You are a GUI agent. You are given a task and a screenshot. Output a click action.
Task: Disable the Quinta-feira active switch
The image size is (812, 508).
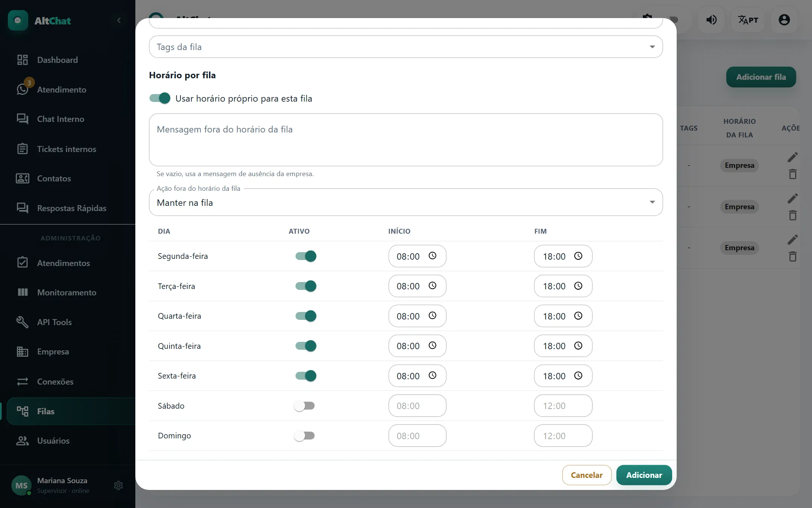(x=306, y=345)
